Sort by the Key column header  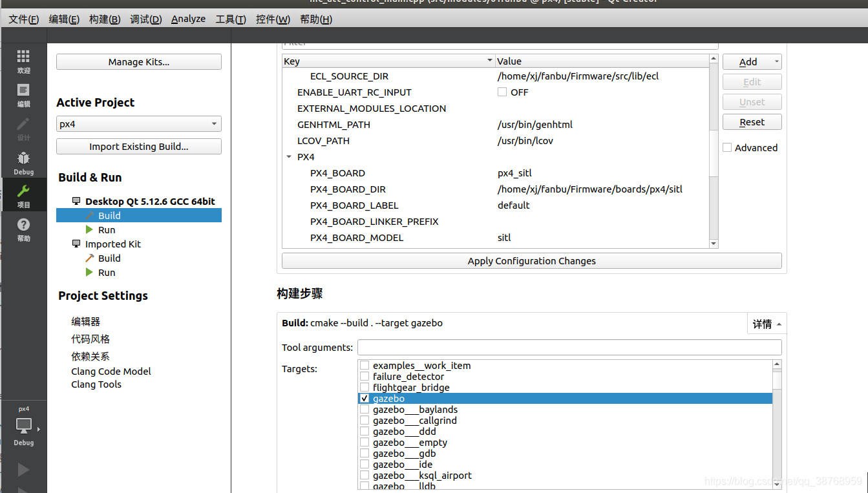[388, 61]
